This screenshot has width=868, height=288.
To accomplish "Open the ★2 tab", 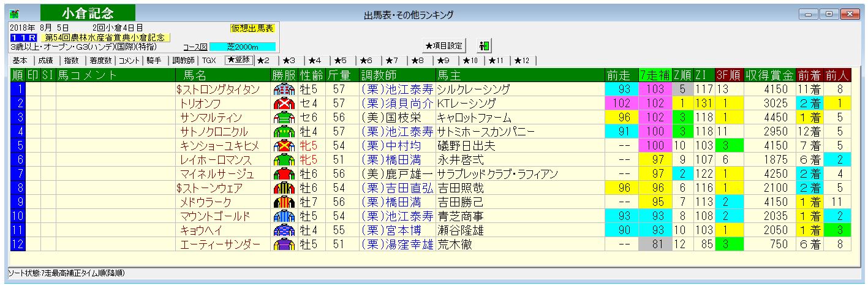I will pos(263,60).
